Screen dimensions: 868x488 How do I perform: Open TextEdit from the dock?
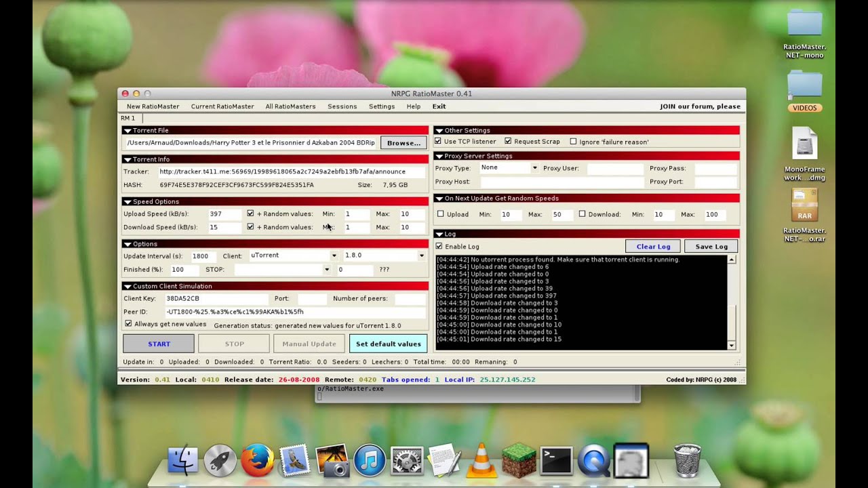(445, 461)
